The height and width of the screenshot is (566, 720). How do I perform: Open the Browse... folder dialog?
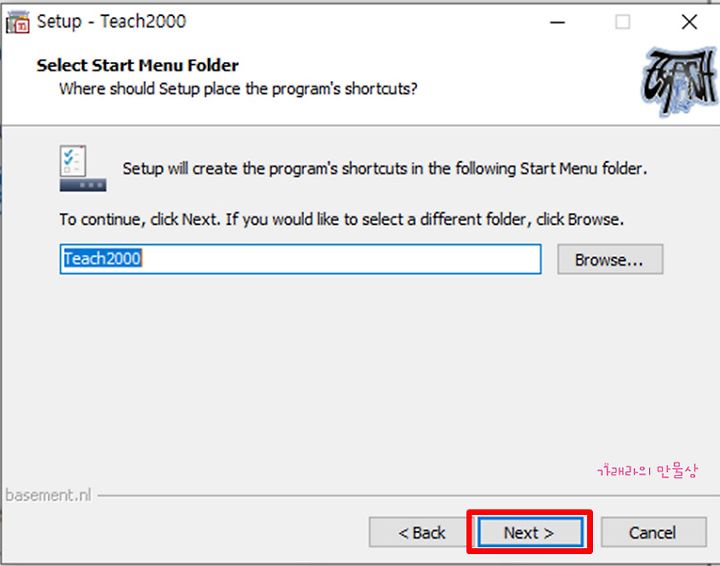pyautogui.click(x=610, y=259)
